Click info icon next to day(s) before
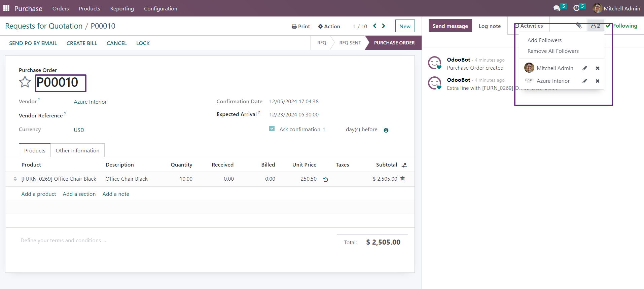 click(386, 130)
